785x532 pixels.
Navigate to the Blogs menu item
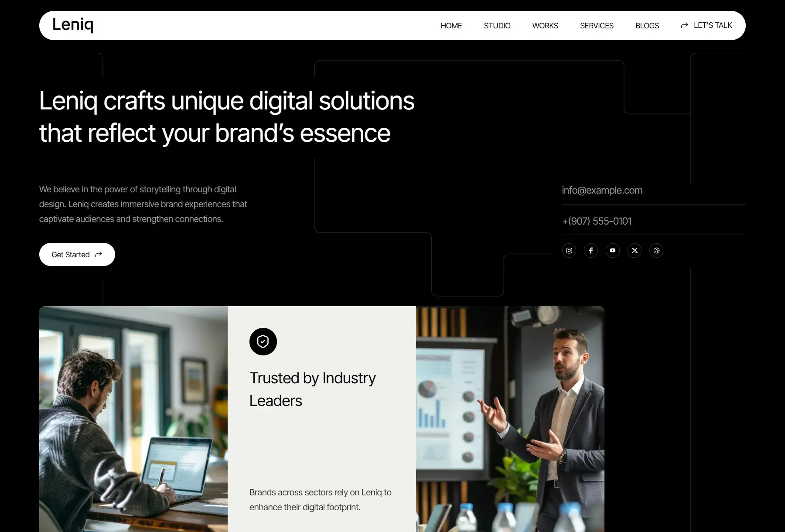(647, 26)
